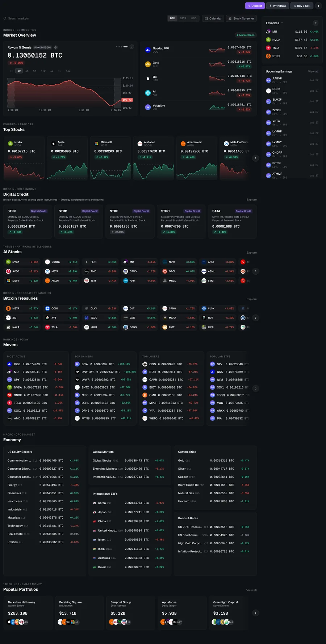Open Explore link for AI Stocks
Screen dimensions: 326x644
[252, 253]
